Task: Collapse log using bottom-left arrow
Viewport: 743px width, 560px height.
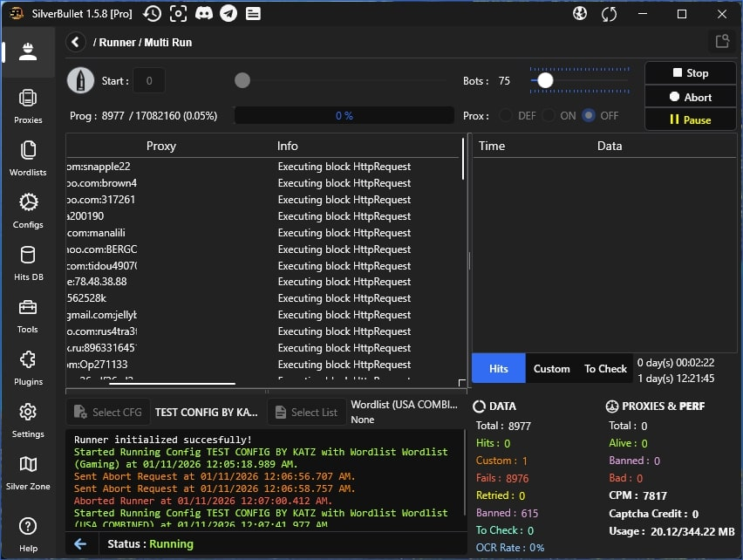Action: pos(80,543)
